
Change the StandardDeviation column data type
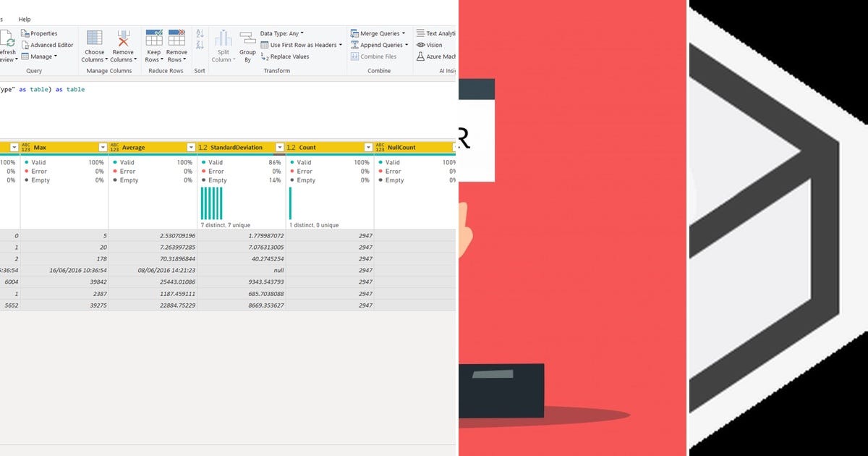(203, 146)
